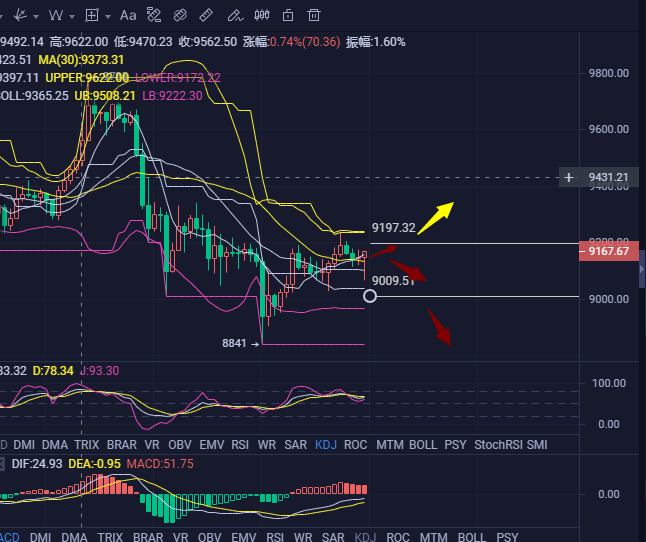Click the crosshair plus at 9431.21 price

569,178
